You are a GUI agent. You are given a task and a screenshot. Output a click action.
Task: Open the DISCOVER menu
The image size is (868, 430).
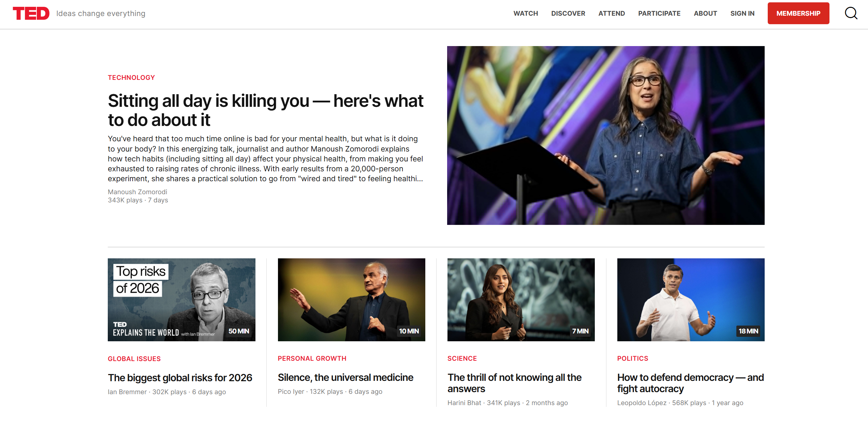click(x=568, y=13)
